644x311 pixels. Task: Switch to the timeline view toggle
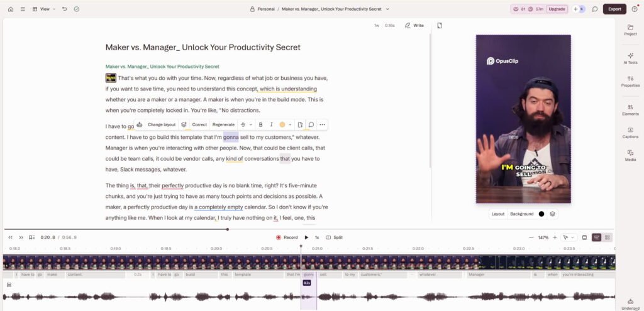(x=596, y=237)
